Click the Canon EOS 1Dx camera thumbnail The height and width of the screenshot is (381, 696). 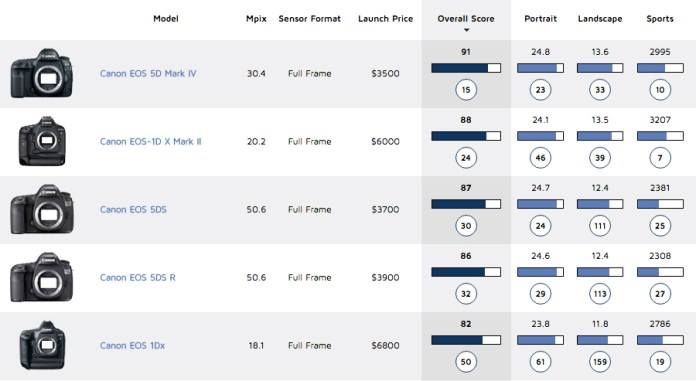[42, 345]
